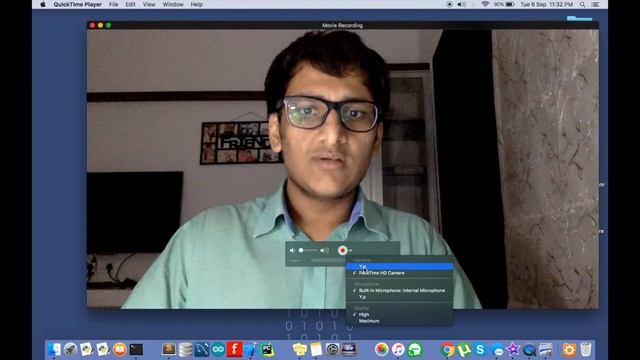The image size is (640, 360).
Task: Click the desktop folder icon at top right
Action: [x=579, y=18]
